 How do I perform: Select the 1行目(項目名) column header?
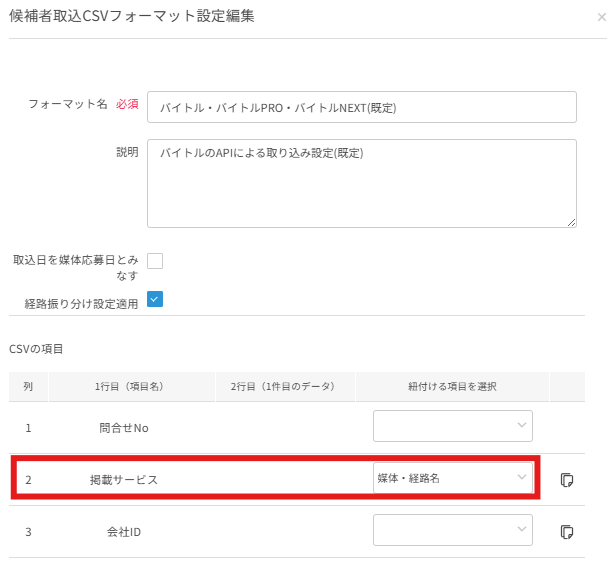pos(131,386)
